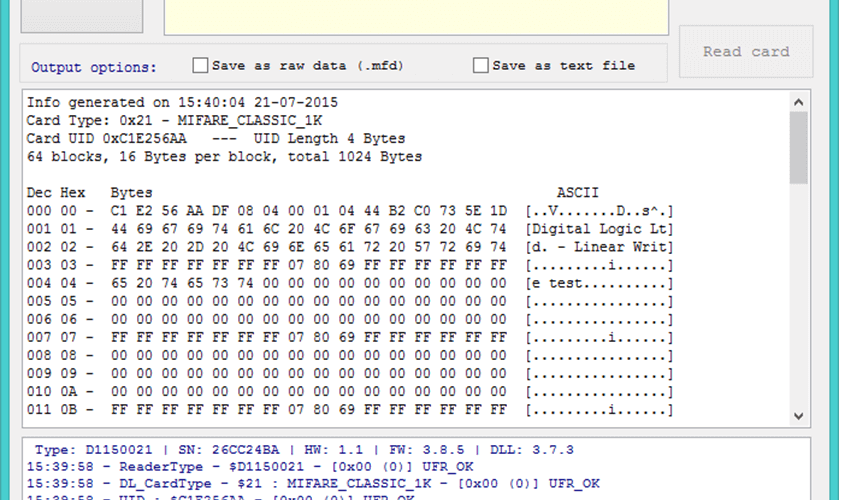Viewport: 847px width, 500px height.
Task: Click inside the pale yellow text area
Action: pyautogui.click(x=416, y=16)
